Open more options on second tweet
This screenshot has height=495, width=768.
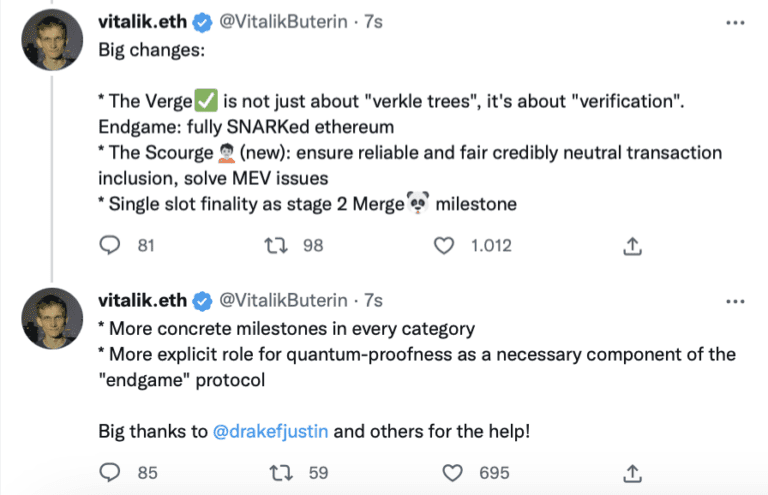click(x=735, y=300)
